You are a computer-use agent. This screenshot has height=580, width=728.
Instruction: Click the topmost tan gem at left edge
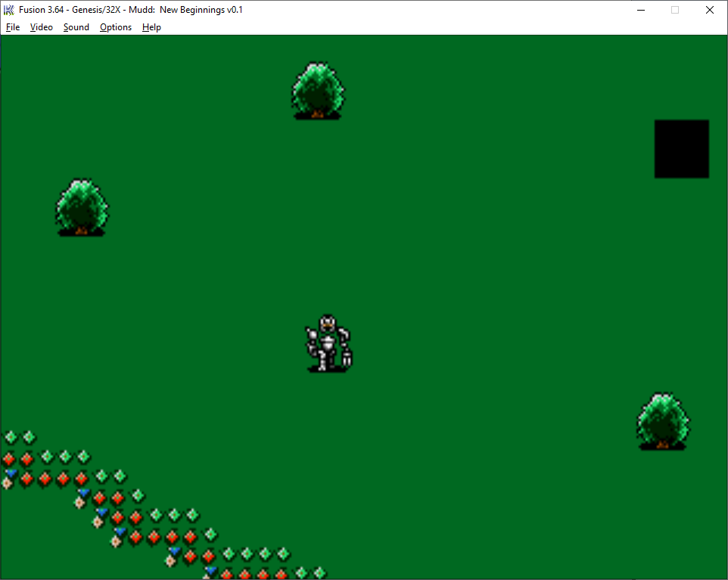tap(7, 483)
